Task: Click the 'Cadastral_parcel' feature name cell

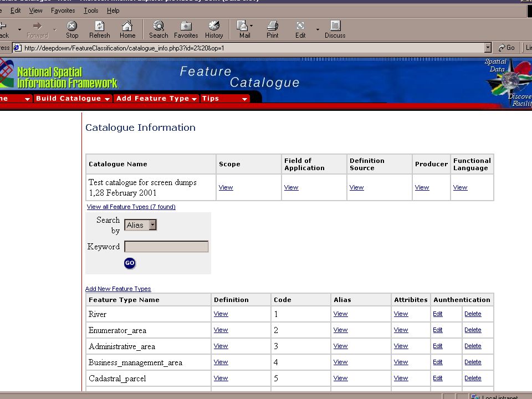Action: 149,378
